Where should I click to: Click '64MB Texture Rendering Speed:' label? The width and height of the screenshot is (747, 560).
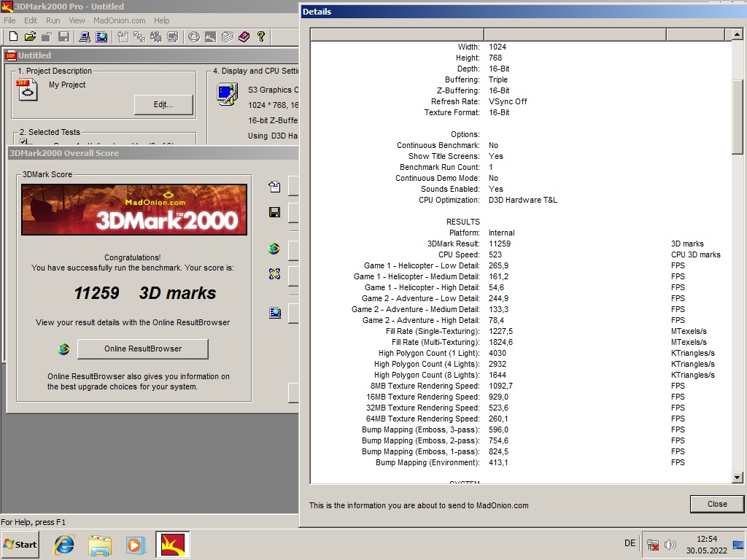(423, 419)
